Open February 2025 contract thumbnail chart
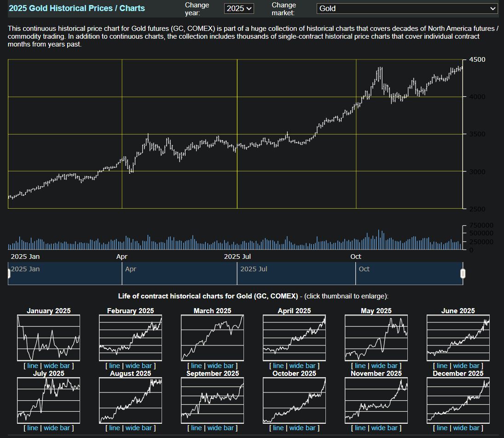504x438 pixels. [131, 338]
